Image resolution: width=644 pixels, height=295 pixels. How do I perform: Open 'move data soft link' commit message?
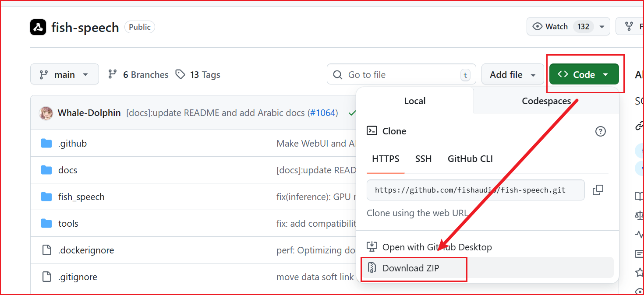(315, 277)
